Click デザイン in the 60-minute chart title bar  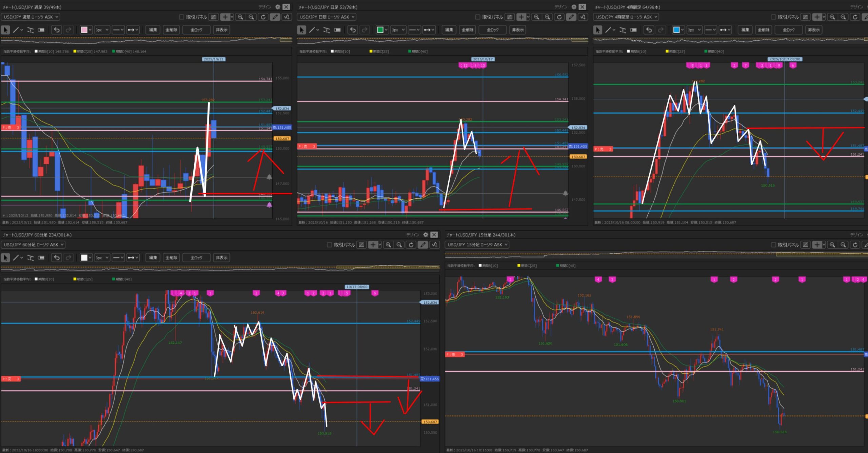click(x=413, y=235)
